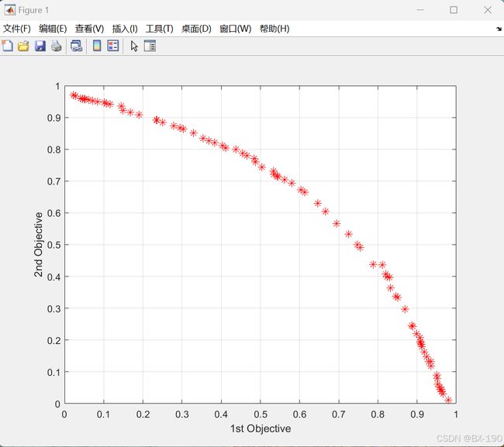Open the 帮助(H) menu
This screenshot has height=447, width=504.
coord(274,29)
